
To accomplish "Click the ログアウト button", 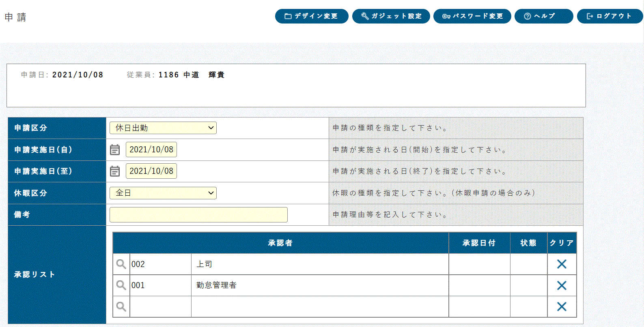I will pyautogui.click(x=610, y=16).
